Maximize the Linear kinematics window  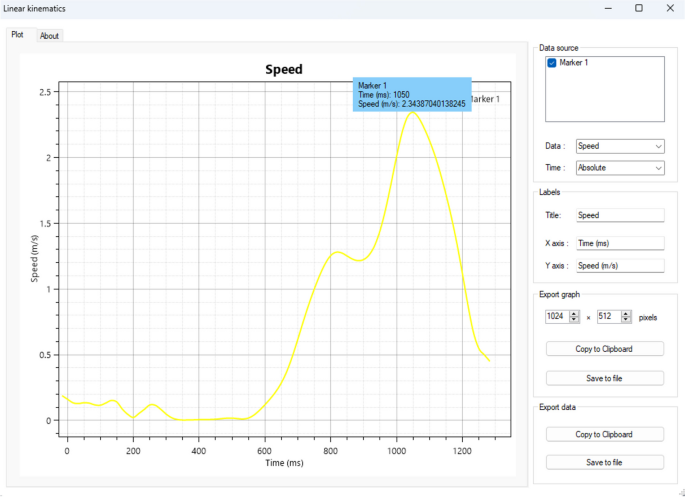pos(638,8)
